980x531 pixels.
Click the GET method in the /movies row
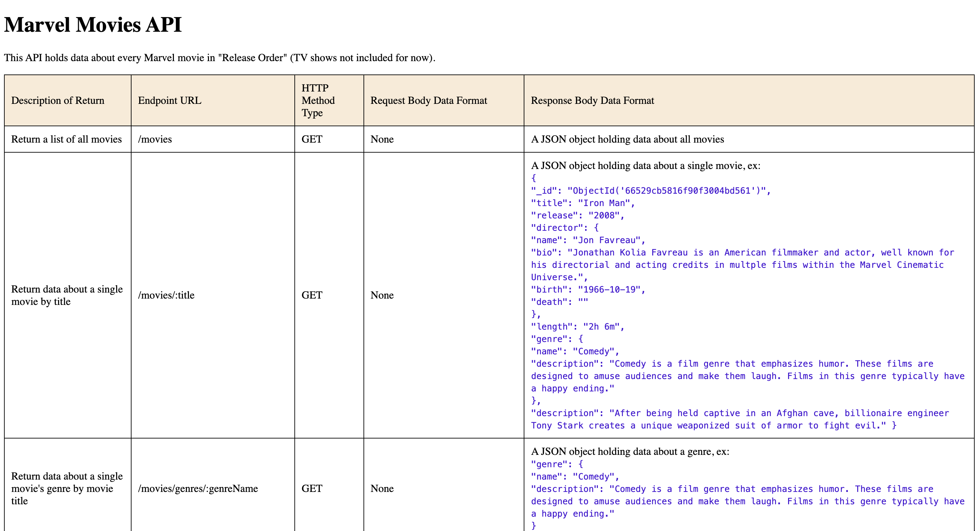point(311,139)
